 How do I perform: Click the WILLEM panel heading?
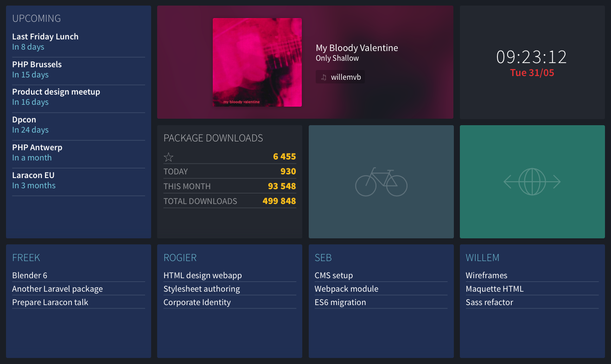483,258
